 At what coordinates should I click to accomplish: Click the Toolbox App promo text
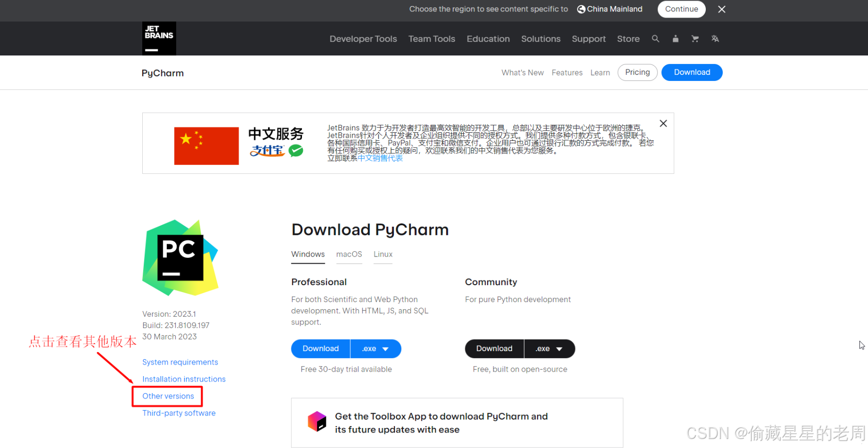point(441,423)
